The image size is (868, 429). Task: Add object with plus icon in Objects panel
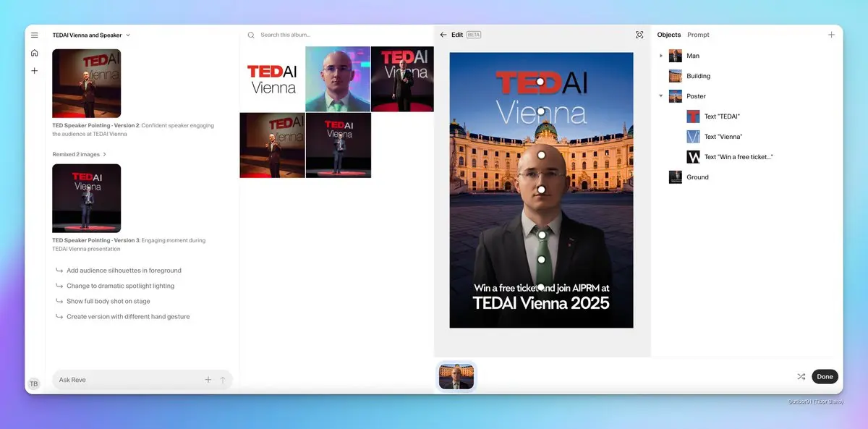coord(832,35)
